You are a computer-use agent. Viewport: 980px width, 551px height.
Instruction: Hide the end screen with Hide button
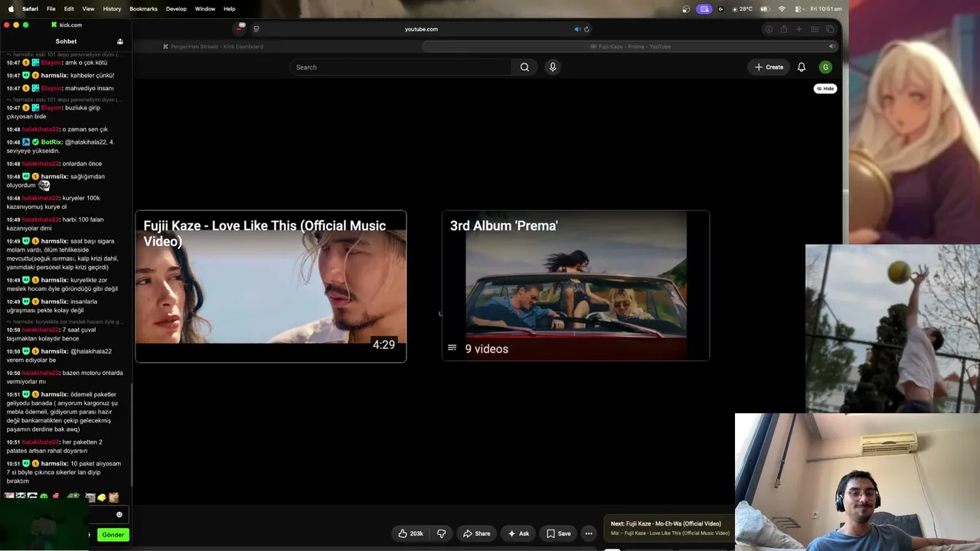825,89
